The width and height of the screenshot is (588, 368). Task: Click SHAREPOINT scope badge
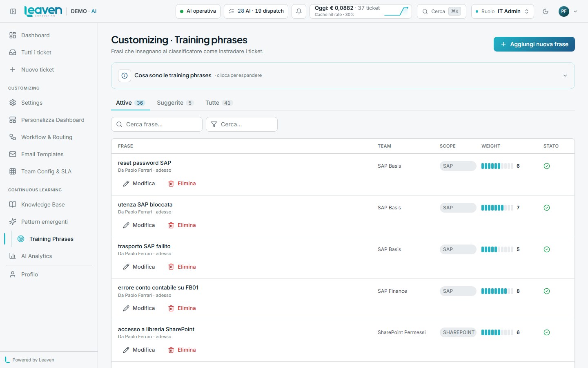(458, 332)
